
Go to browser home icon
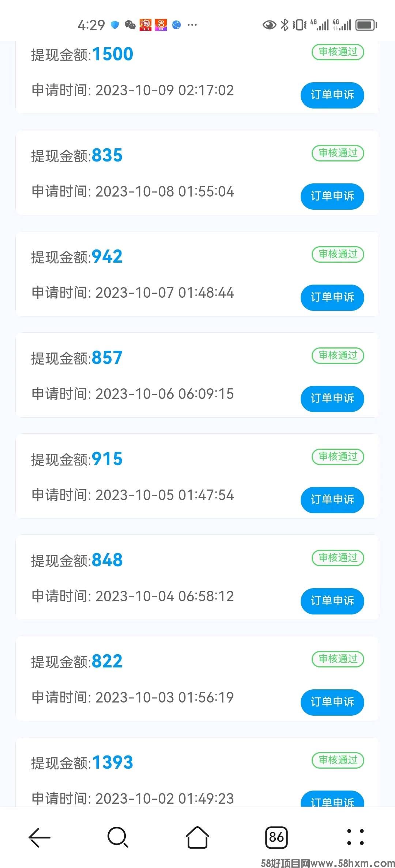click(x=197, y=837)
